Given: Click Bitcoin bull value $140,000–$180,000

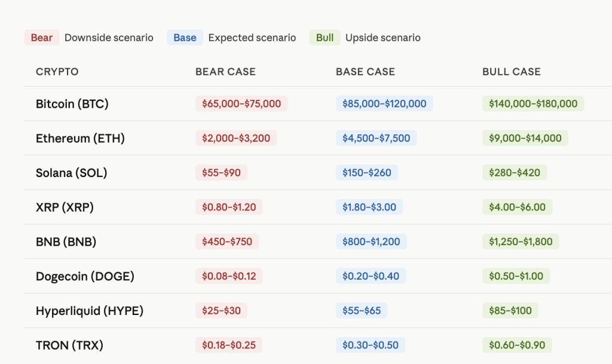Looking at the screenshot, I should [533, 104].
